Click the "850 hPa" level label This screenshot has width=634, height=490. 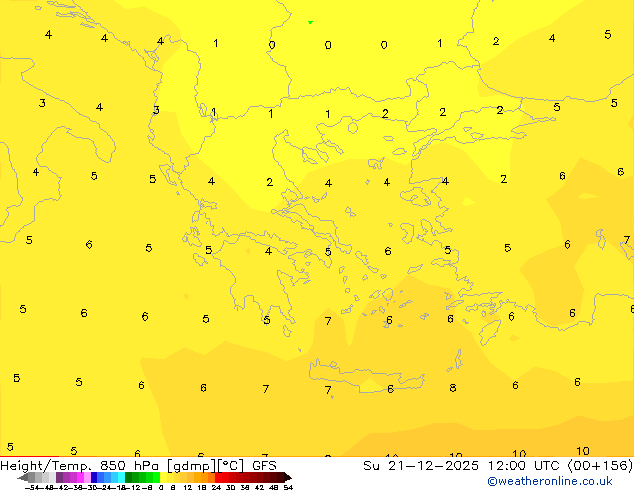tap(132, 466)
